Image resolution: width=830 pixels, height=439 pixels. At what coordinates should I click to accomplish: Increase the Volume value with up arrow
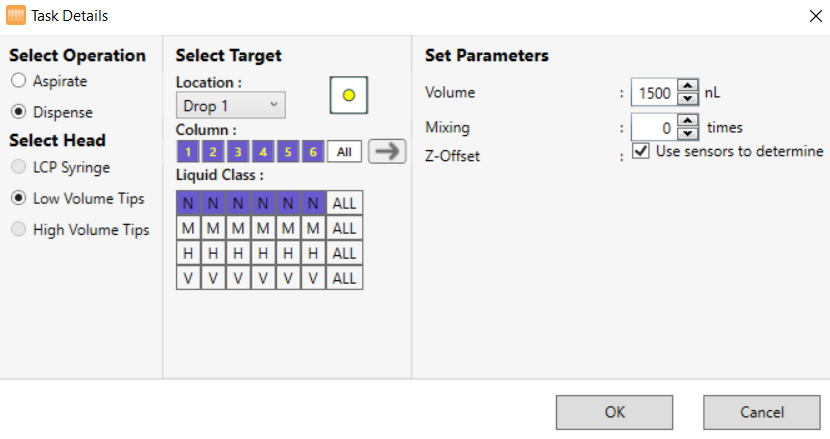(x=687, y=87)
